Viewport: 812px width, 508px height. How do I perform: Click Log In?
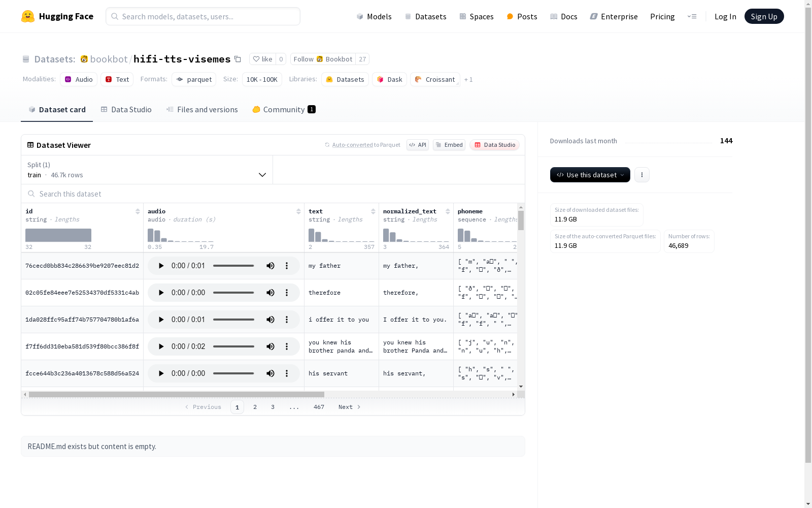725,16
